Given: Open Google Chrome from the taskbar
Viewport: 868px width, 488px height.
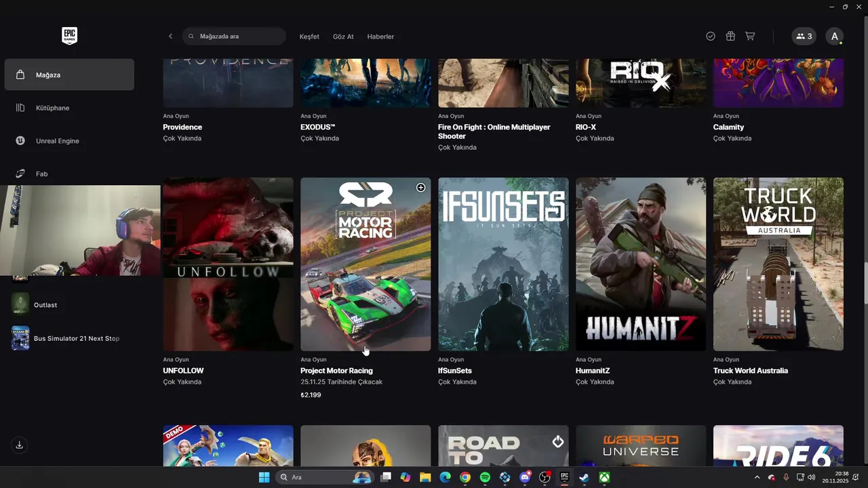Looking at the screenshot, I should pos(465,477).
